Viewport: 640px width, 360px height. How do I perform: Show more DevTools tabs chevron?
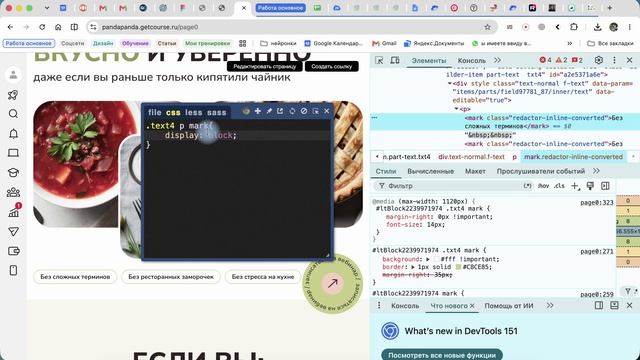click(x=497, y=60)
